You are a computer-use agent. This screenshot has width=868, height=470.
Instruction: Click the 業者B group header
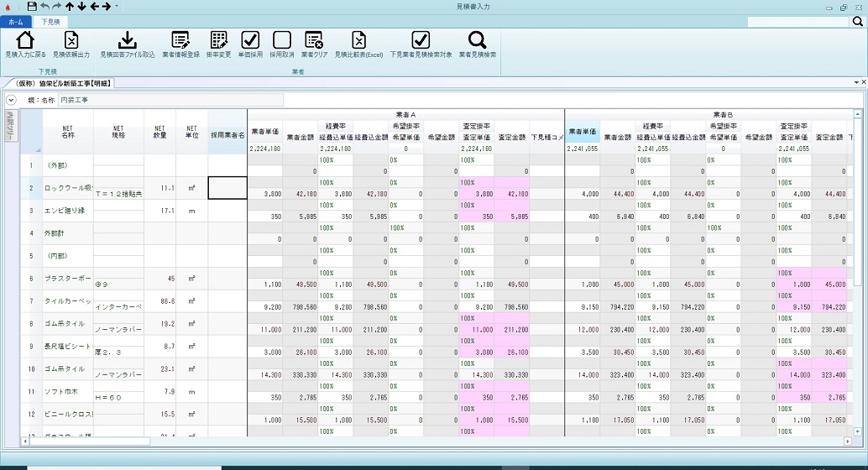pos(723,115)
